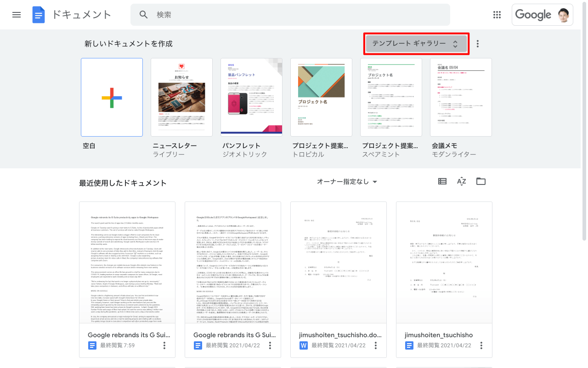Open the main hamburger menu
Viewport: 588px width, 368px height.
point(17,15)
